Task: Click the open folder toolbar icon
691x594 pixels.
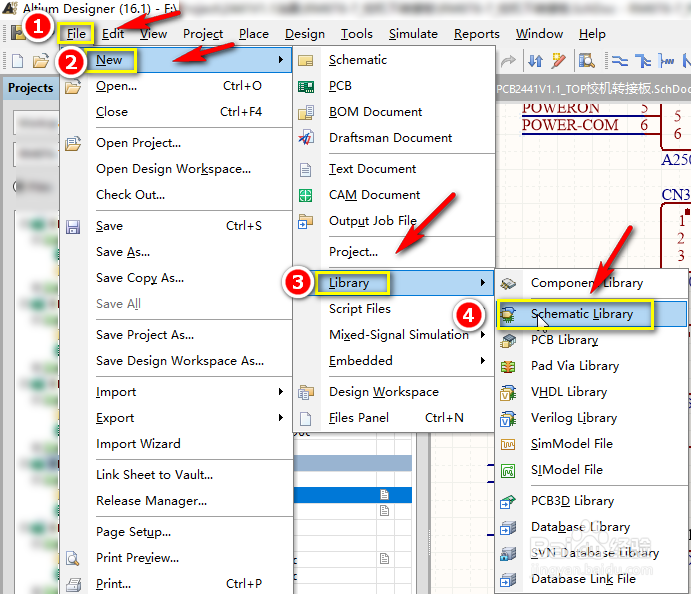Action: pyautogui.click(x=41, y=61)
